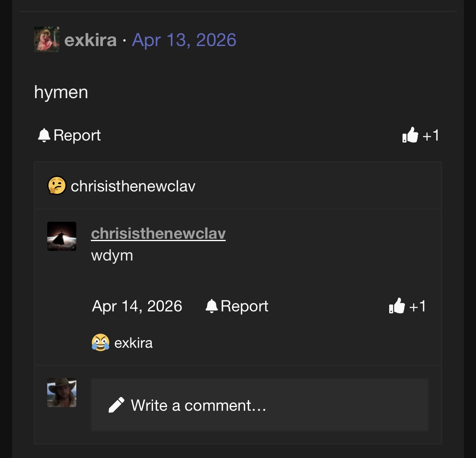This screenshot has width=476, height=458.
Task: Open the Apr 13, 2026 post permalink
Action: click(184, 40)
